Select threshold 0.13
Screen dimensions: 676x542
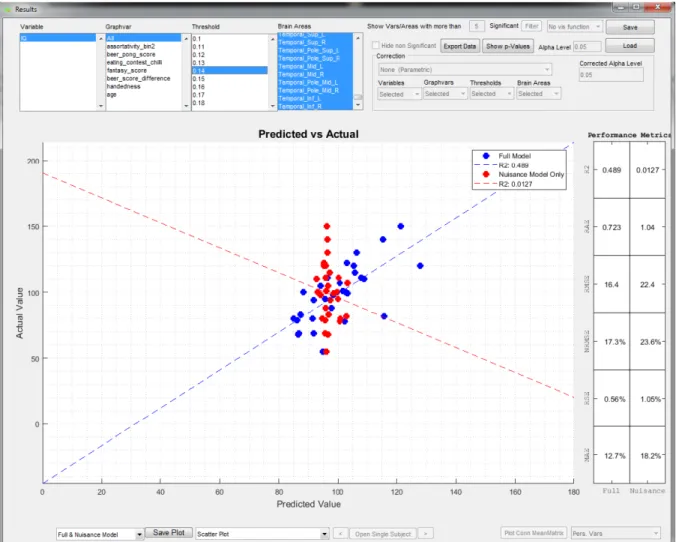[x=230, y=63]
